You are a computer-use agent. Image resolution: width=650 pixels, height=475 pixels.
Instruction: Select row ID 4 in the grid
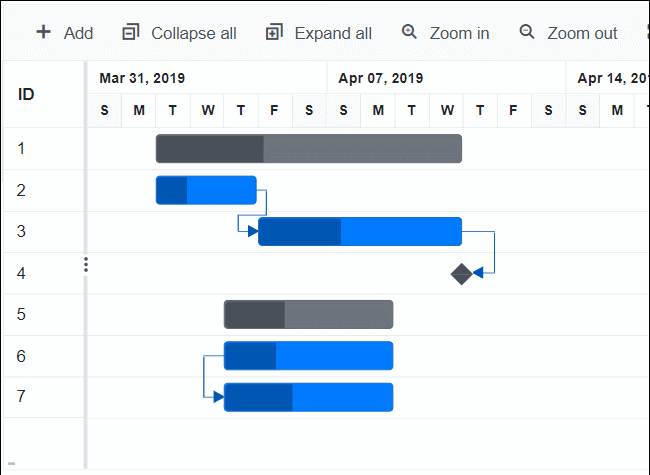point(21,273)
